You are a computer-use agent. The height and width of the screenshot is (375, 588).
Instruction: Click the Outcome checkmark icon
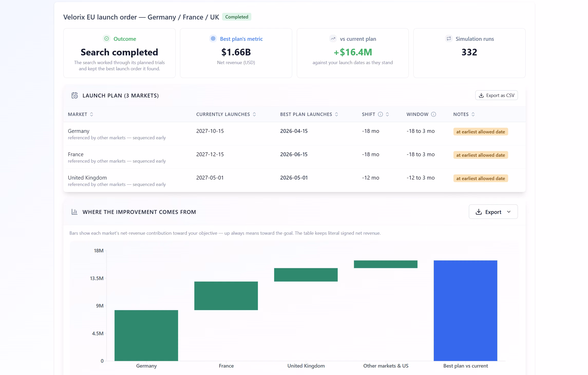tap(107, 39)
